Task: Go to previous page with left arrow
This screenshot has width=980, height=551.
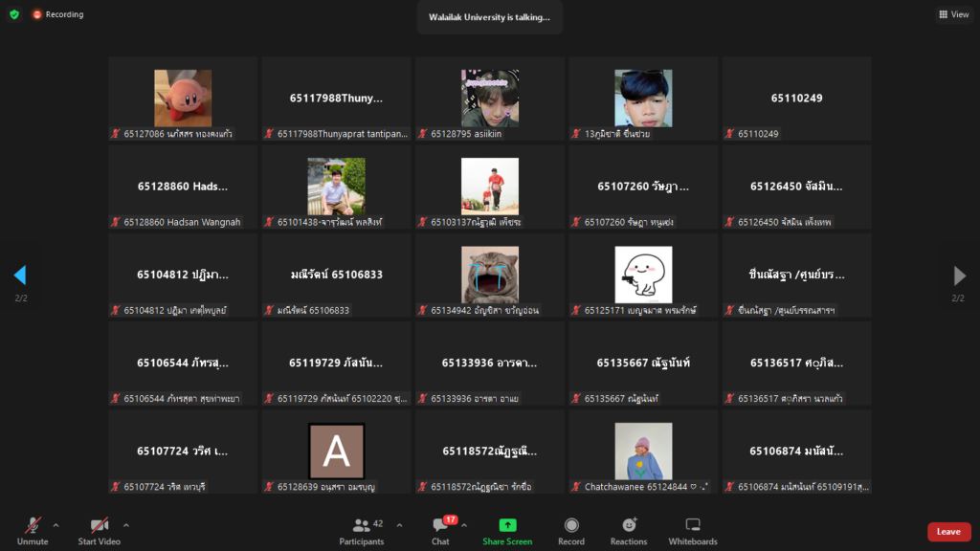Action: pyautogui.click(x=20, y=275)
